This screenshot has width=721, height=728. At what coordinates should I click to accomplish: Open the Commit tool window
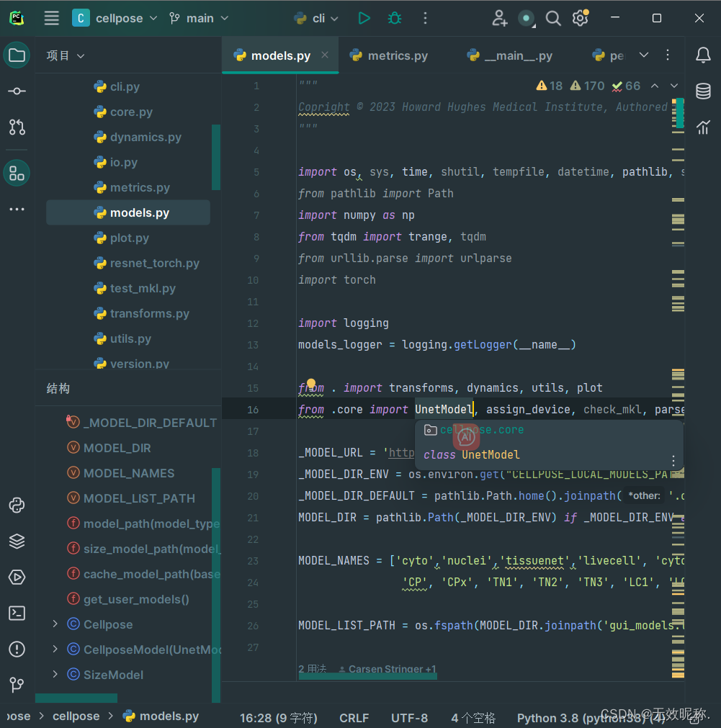[x=17, y=91]
